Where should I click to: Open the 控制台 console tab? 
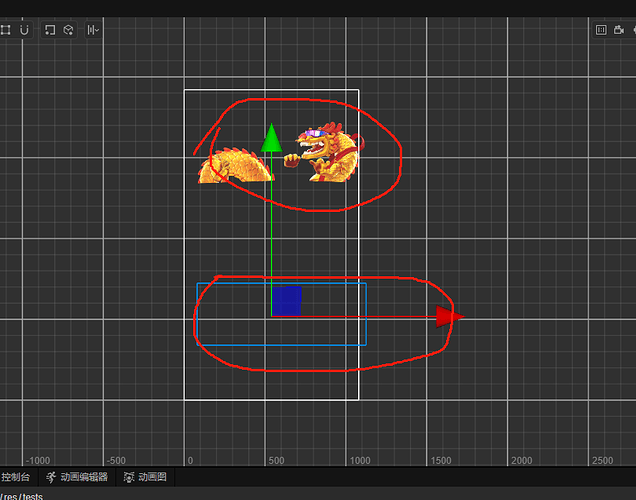[x=15, y=477]
